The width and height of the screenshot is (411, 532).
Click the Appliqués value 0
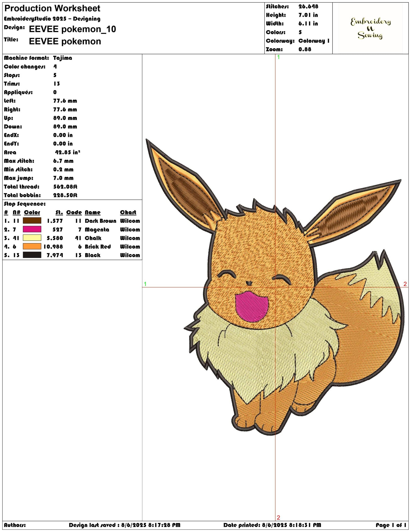(55, 92)
